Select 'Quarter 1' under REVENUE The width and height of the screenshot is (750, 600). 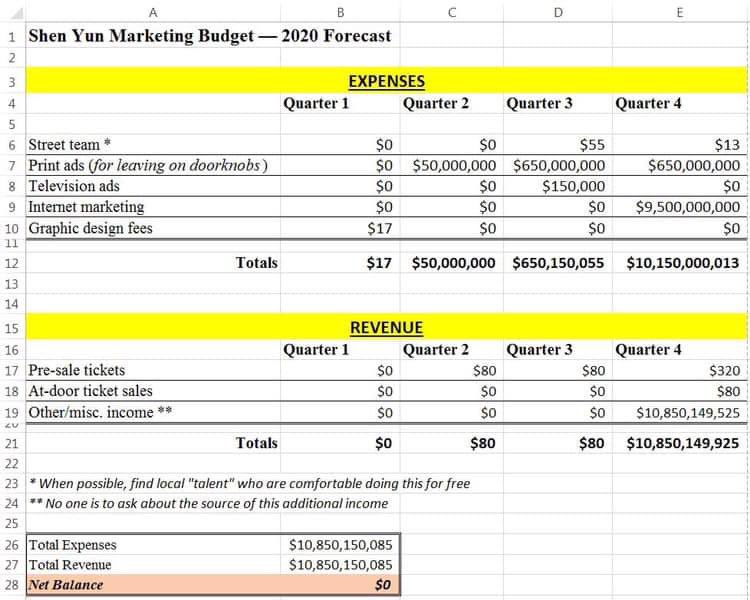pos(316,350)
